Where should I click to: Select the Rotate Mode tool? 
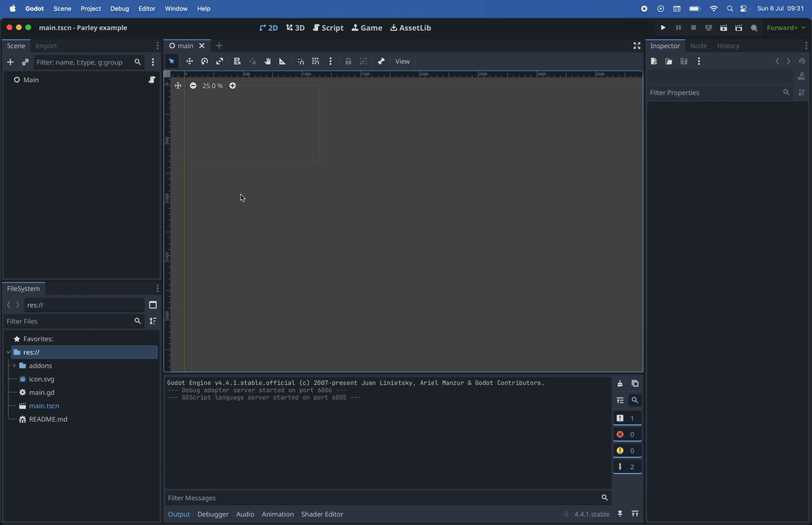205,62
